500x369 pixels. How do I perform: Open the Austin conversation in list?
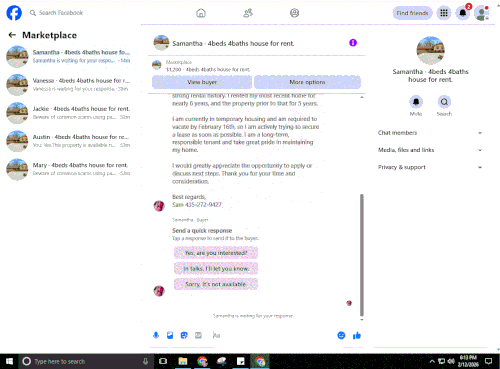(x=69, y=141)
